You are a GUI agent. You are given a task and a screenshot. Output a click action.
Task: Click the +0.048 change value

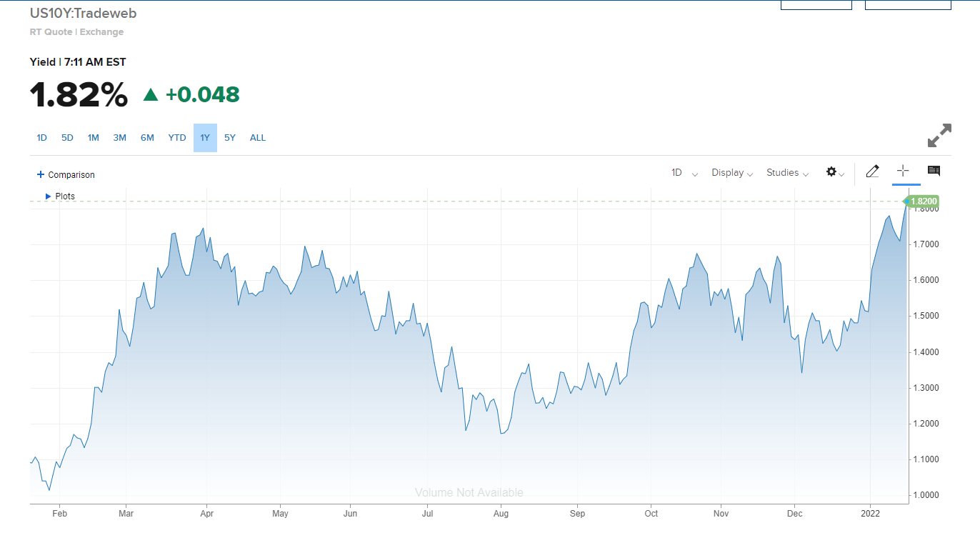[x=202, y=94]
